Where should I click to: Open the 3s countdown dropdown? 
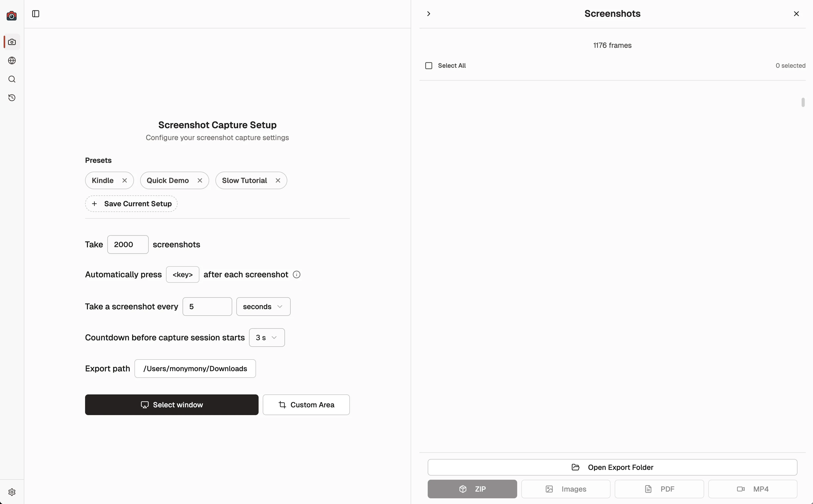266,337
